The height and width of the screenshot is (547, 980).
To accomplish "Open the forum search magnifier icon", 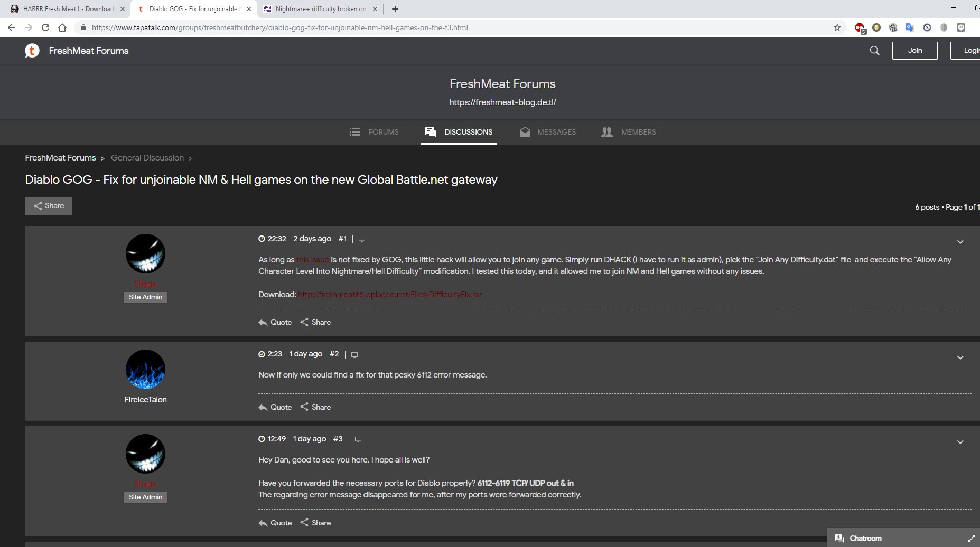I will click(x=875, y=51).
